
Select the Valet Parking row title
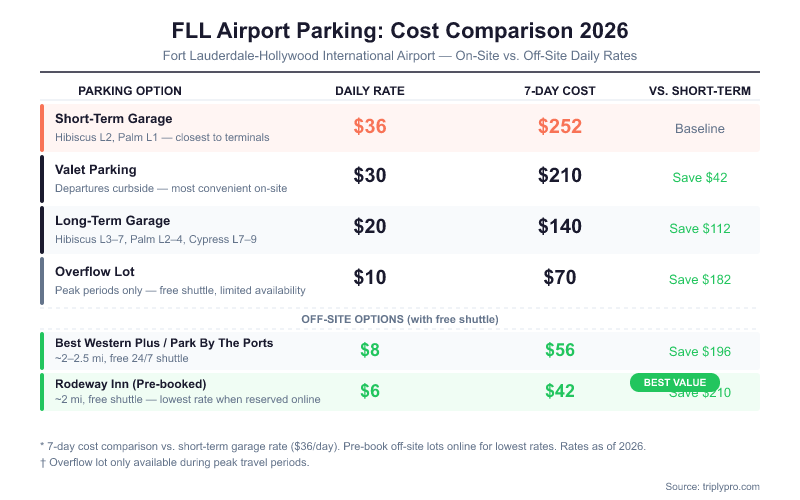(96, 170)
